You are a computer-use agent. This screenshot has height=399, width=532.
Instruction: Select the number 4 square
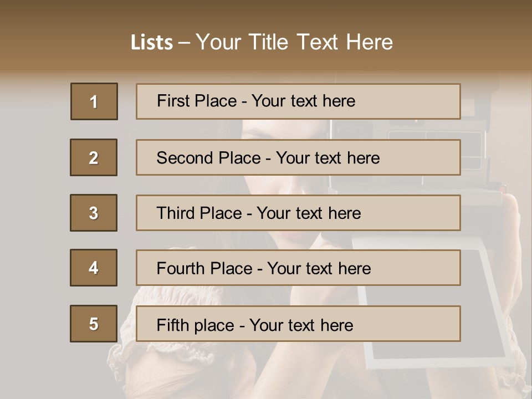94,268
